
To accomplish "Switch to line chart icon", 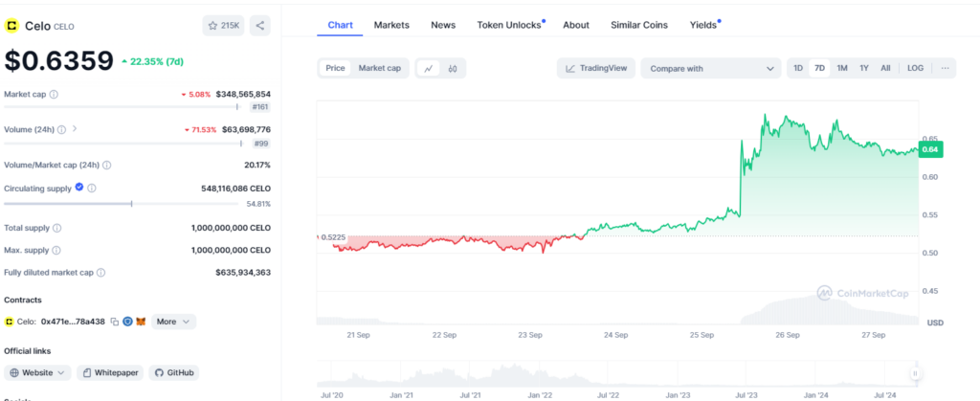I will [x=428, y=69].
